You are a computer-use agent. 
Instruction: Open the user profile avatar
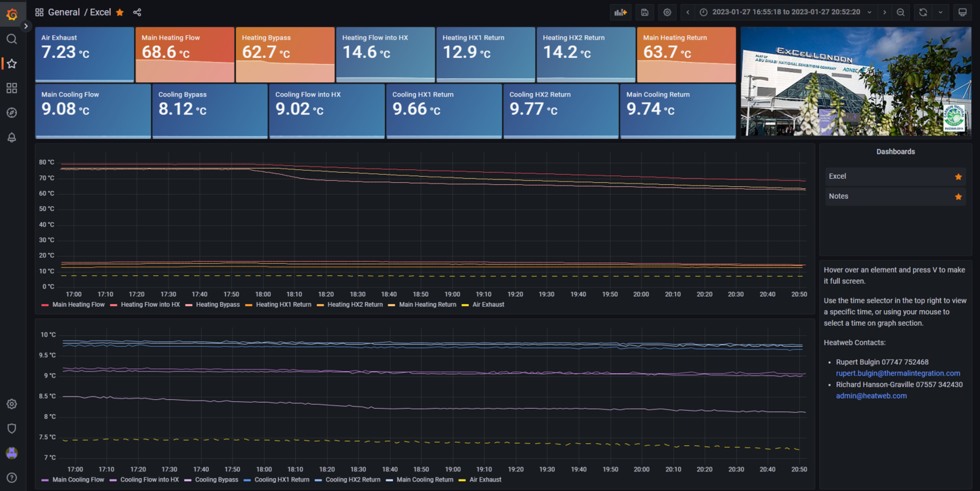click(11, 453)
